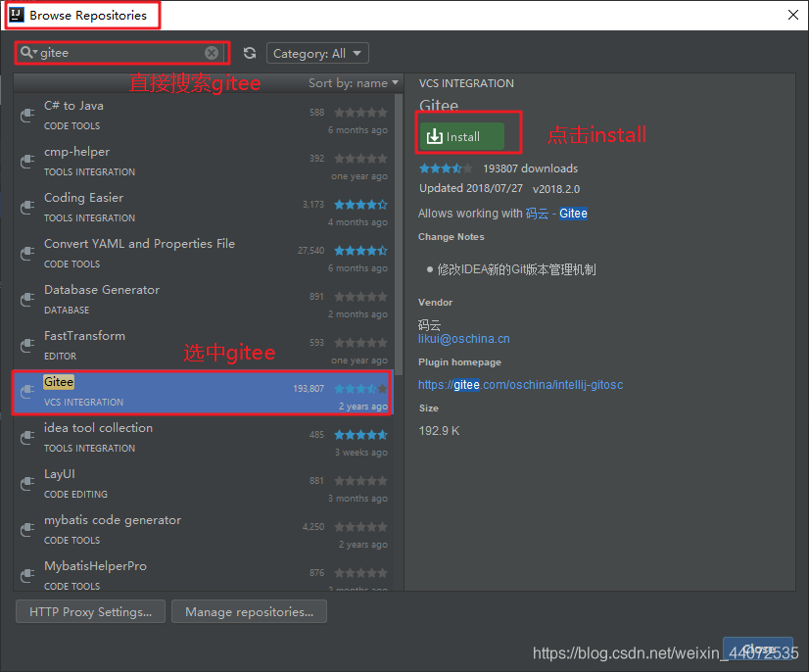Click the plug icon beside Gitee
Image resolution: width=809 pixels, height=672 pixels.
(x=27, y=392)
